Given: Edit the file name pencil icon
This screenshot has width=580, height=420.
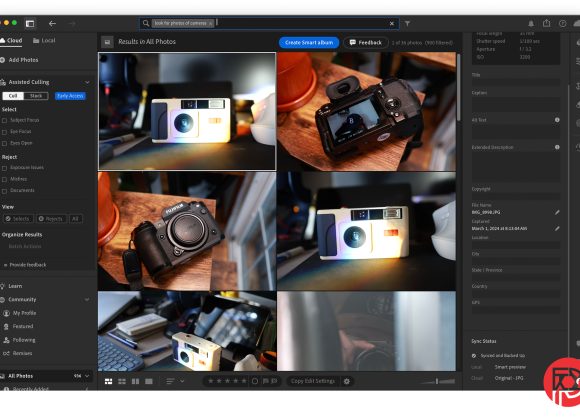Looking at the screenshot, I should (557, 212).
